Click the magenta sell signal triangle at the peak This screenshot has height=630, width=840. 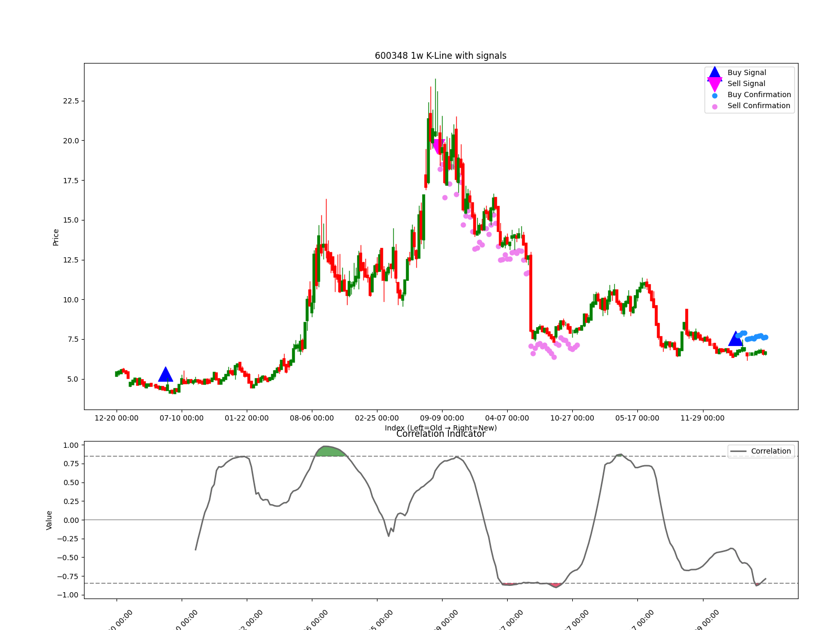click(x=437, y=146)
